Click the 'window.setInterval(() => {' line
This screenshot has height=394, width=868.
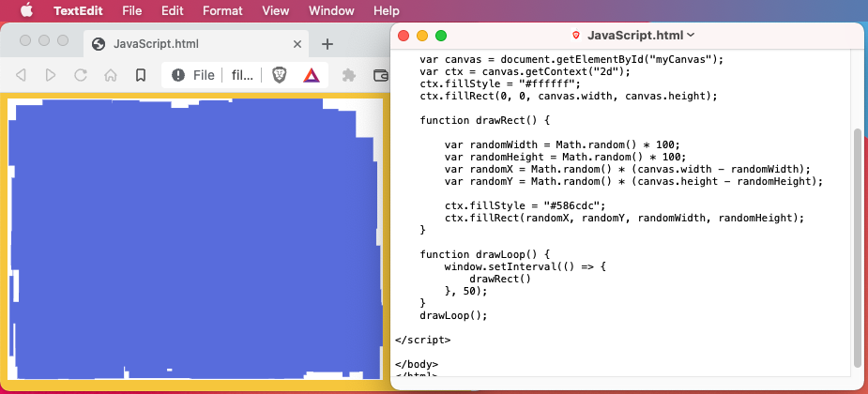pos(525,266)
